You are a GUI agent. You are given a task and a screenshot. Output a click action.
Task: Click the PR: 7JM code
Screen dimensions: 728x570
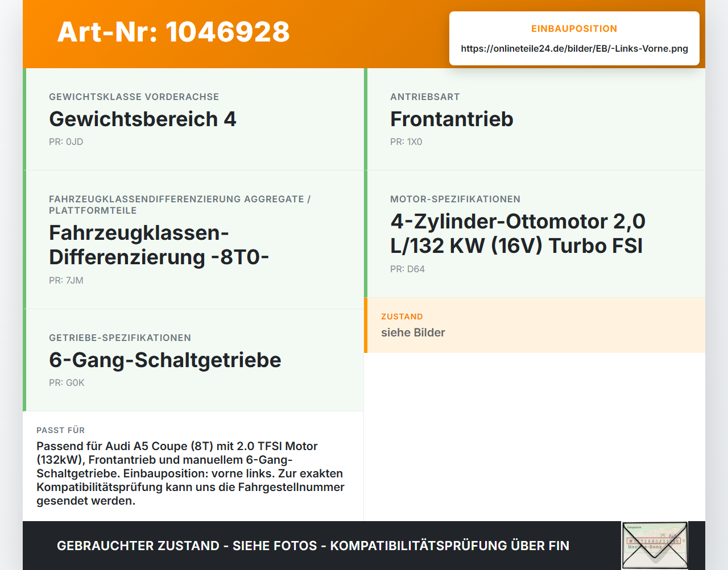[66, 280]
